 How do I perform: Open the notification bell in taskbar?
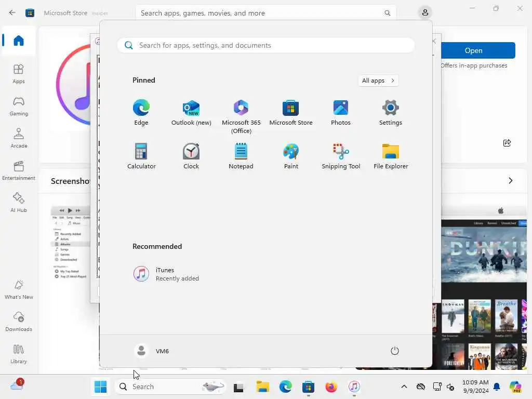pos(497,387)
